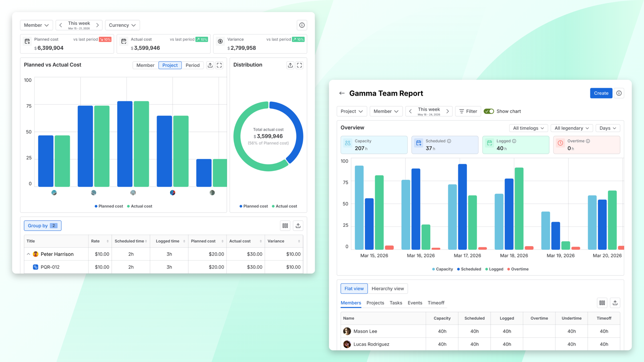Click the Actual cost card icon
Screen dimensions: 644x362
(x=124, y=41)
